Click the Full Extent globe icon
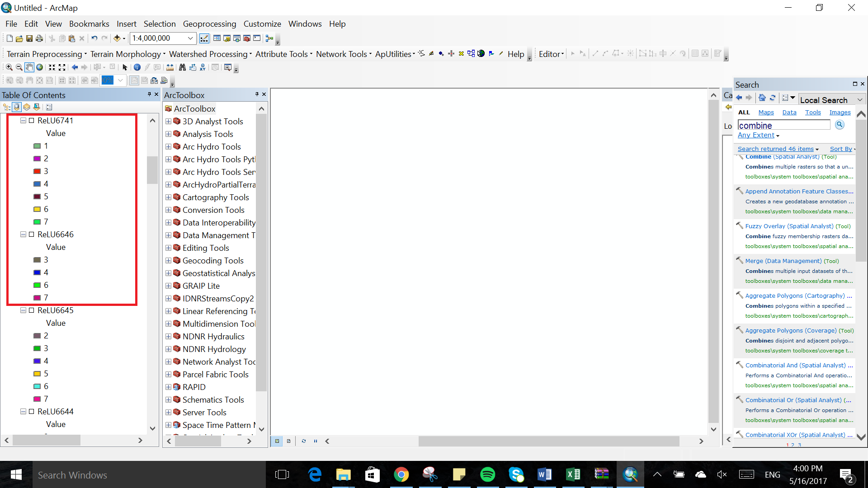This screenshot has width=868, height=488. click(x=40, y=67)
